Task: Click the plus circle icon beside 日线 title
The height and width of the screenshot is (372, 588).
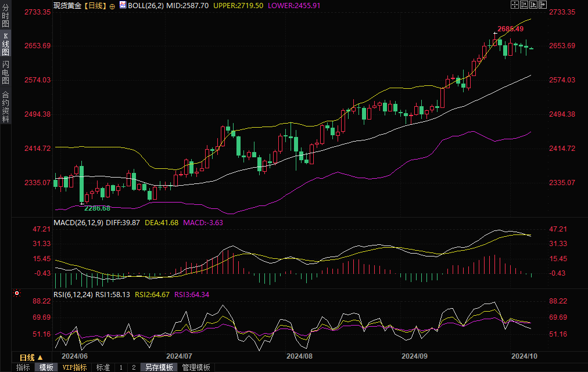Action: 112,5
